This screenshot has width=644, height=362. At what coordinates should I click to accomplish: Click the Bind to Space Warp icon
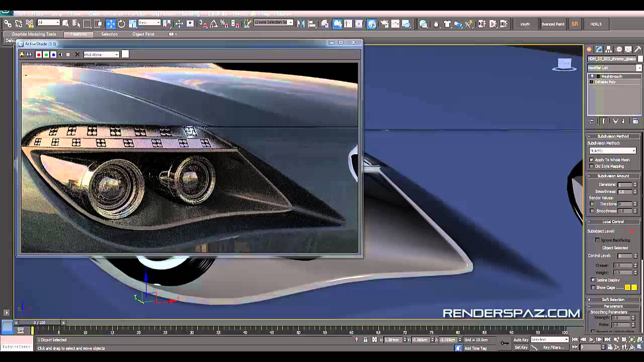coord(30,24)
